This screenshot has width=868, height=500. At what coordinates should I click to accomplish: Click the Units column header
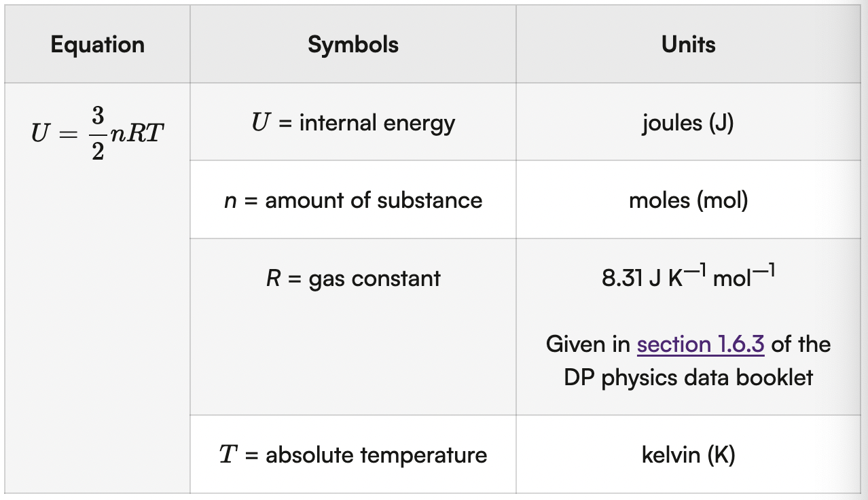coord(688,45)
